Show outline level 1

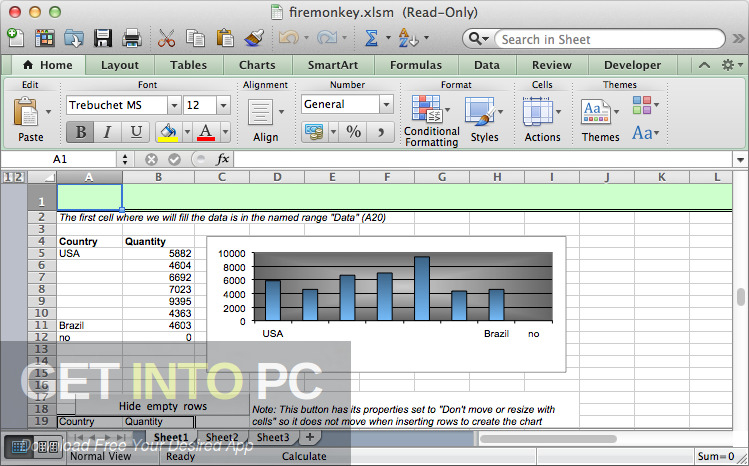coord(8,177)
